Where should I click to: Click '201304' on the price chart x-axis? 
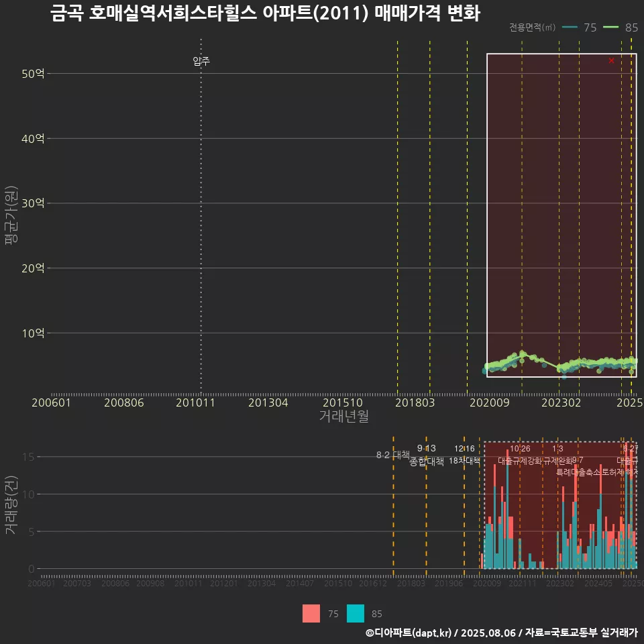click(268, 402)
